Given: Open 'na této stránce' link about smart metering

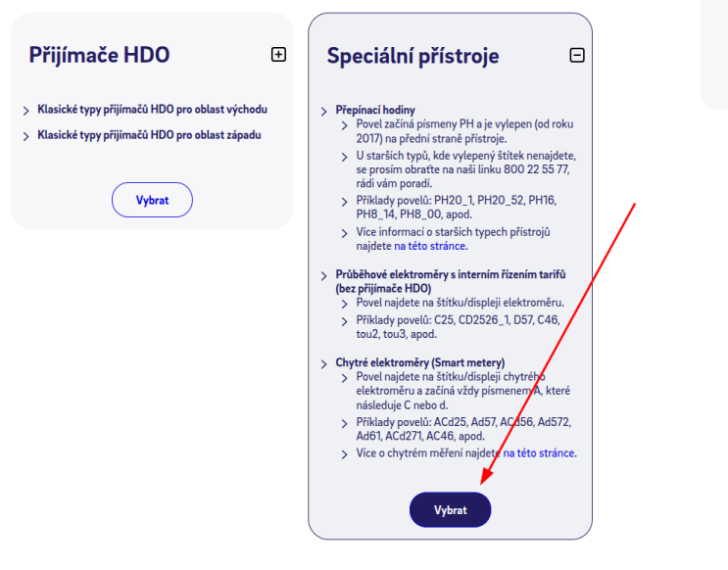Looking at the screenshot, I should 540,453.
